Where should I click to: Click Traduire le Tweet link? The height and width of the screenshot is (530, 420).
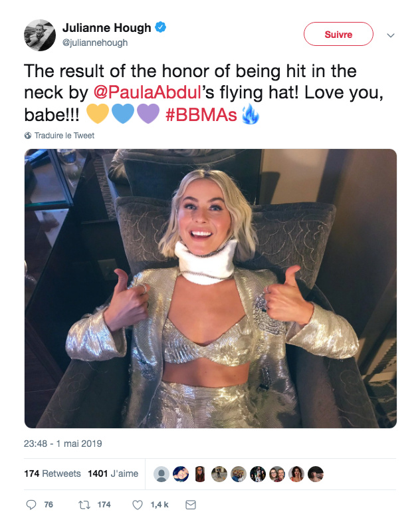click(64, 136)
